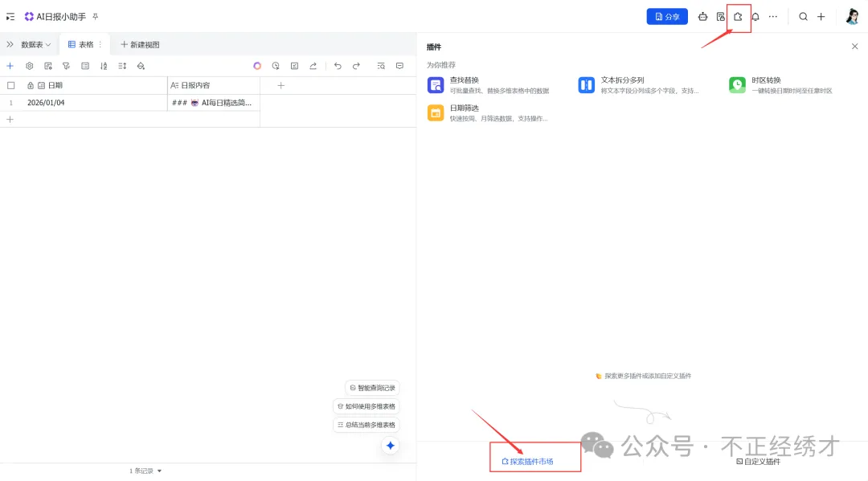This screenshot has width=868, height=481.
Task: Click the 分享 button
Action: pyautogui.click(x=667, y=17)
